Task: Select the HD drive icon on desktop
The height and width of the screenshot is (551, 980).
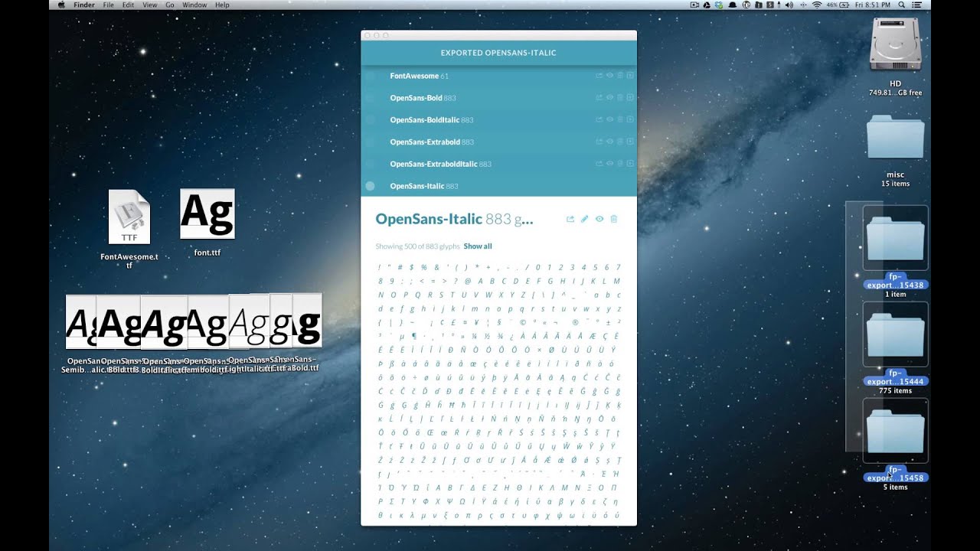Action: [895, 56]
